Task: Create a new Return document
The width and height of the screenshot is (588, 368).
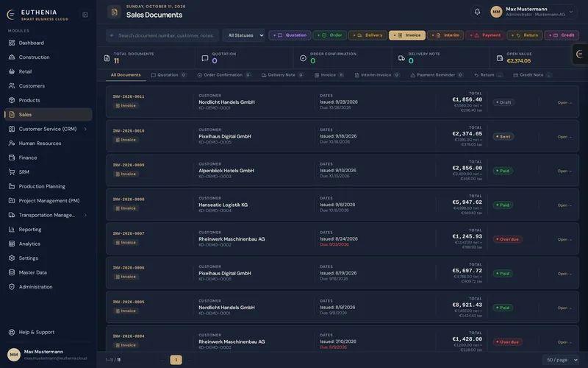Action: 524,35
